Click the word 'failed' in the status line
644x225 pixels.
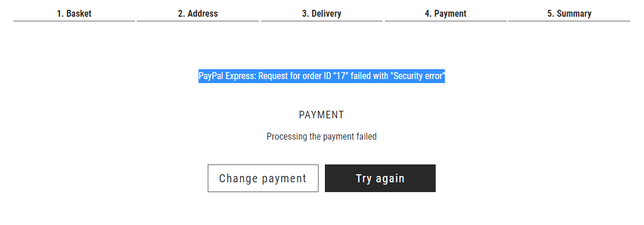(x=367, y=136)
